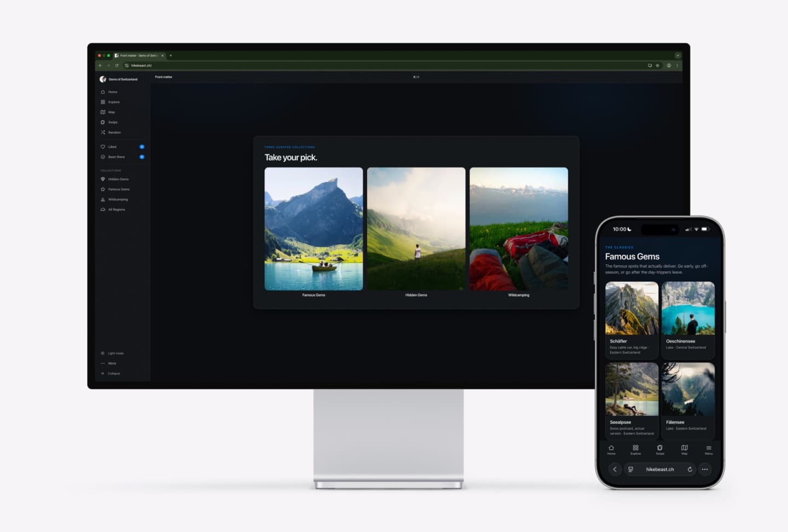
Task: Open the Wildcamping collection photo
Action: (x=519, y=229)
